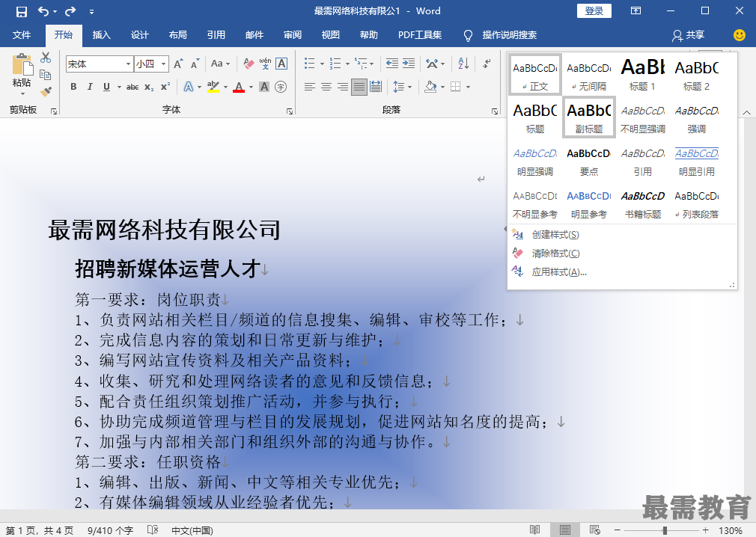The height and width of the screenshot is (537, 756).
Task: Align text to the left
Action: point(310,87)
